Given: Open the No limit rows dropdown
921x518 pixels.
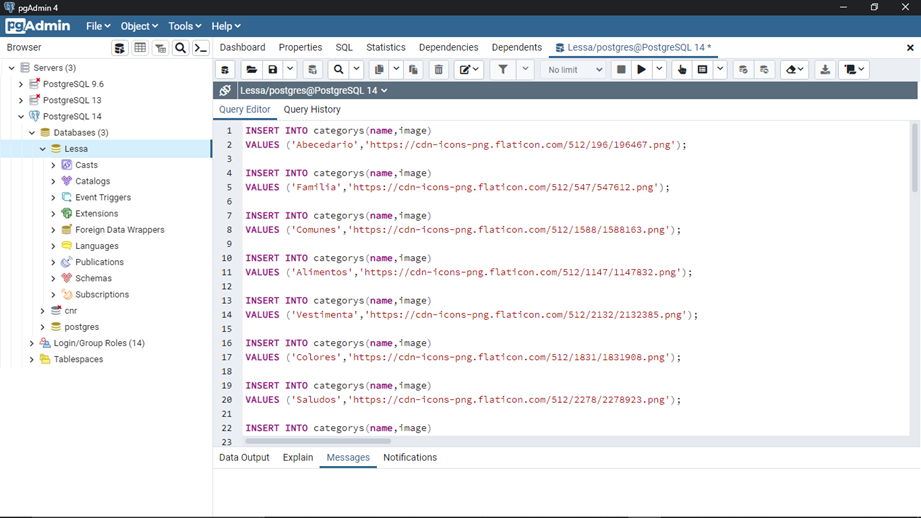Looking at the screenshot, I should (x=573, y=70).
